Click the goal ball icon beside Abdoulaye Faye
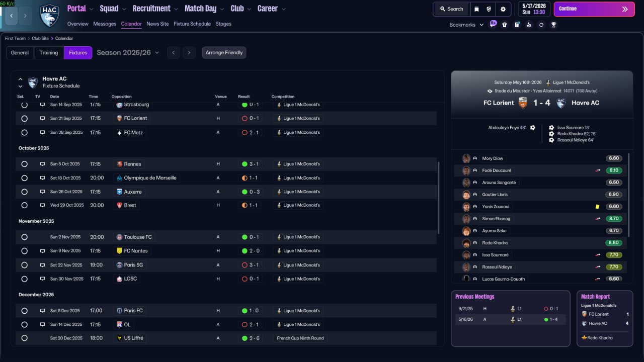The width and height of the screenshot is (644, 362). pyautogui.click(x=533, y=128)
